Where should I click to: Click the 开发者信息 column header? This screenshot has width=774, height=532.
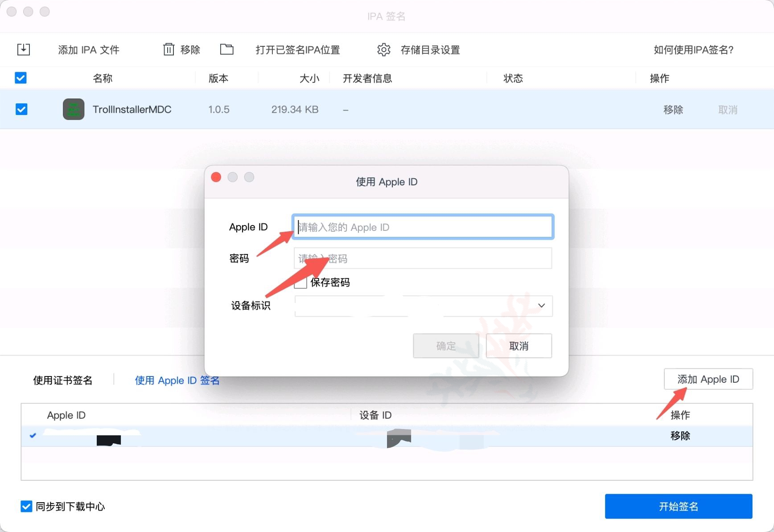(367, 78)
